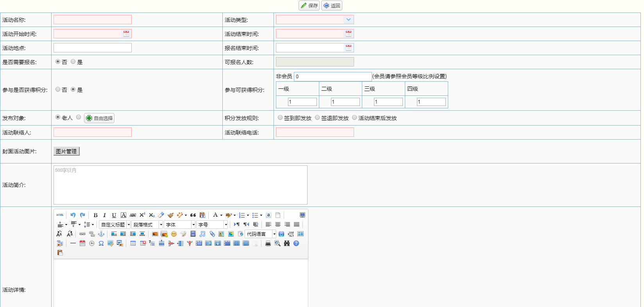This screenshot has width=644, height=307.
Task: Open the 段落格式 paragraph format dropdown
Action: (161, 224)
